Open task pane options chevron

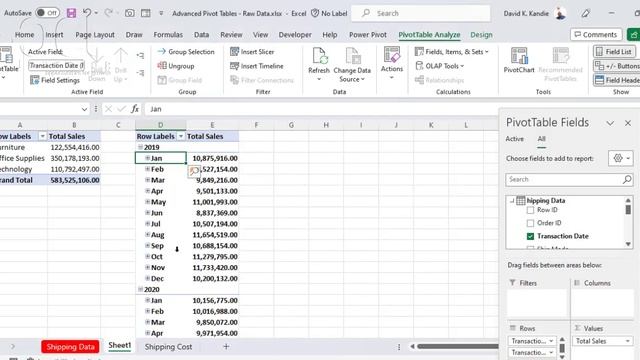[610, 123]
